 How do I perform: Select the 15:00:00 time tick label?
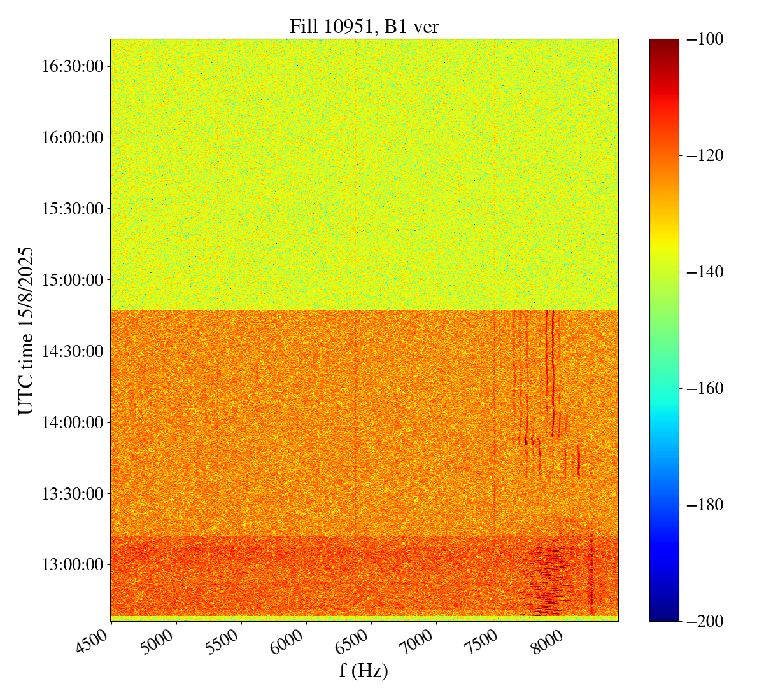coord(73,279)
